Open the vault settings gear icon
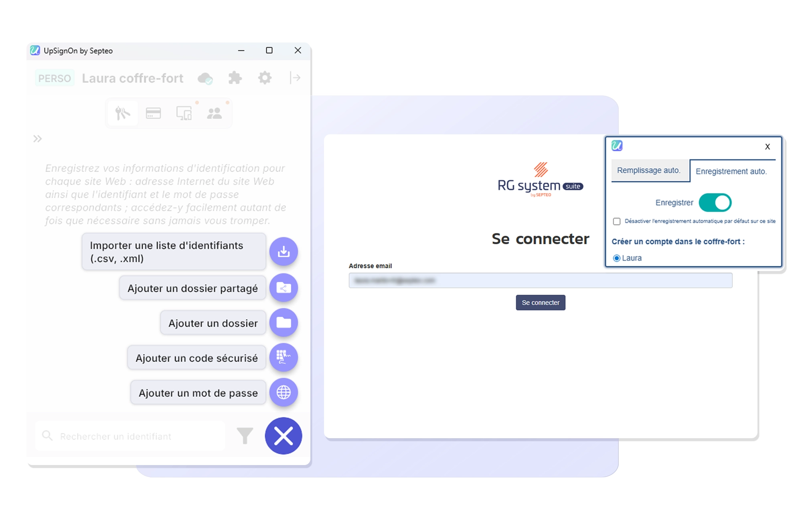This screenshot has width=802, height=532. pyautogui.click(x=264, y=78)
